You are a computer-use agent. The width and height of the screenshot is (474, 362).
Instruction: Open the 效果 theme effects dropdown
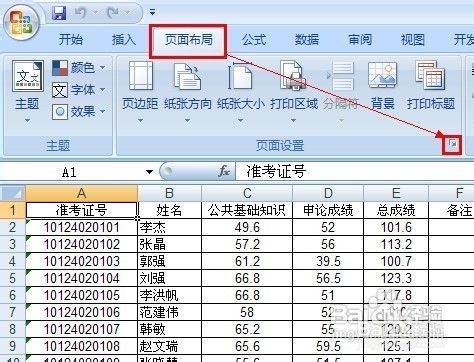point(79,112)
